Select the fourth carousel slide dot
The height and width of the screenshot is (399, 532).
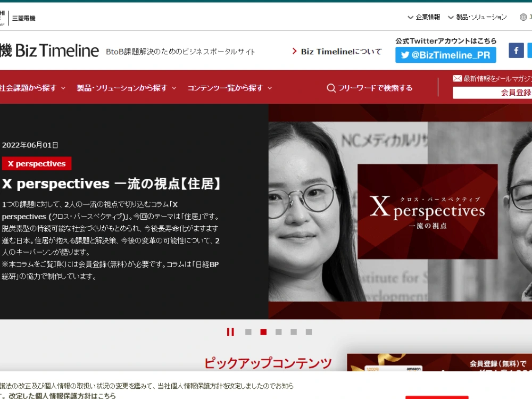(294, 332)
